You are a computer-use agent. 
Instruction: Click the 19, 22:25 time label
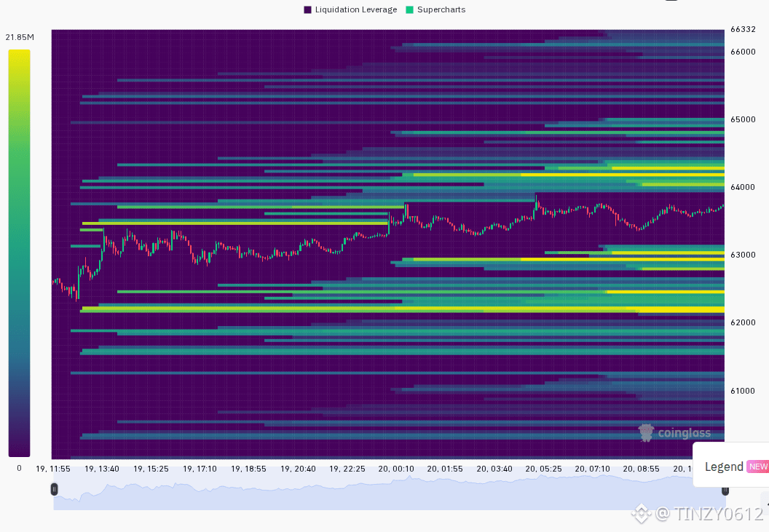click(x=347, y=469)
